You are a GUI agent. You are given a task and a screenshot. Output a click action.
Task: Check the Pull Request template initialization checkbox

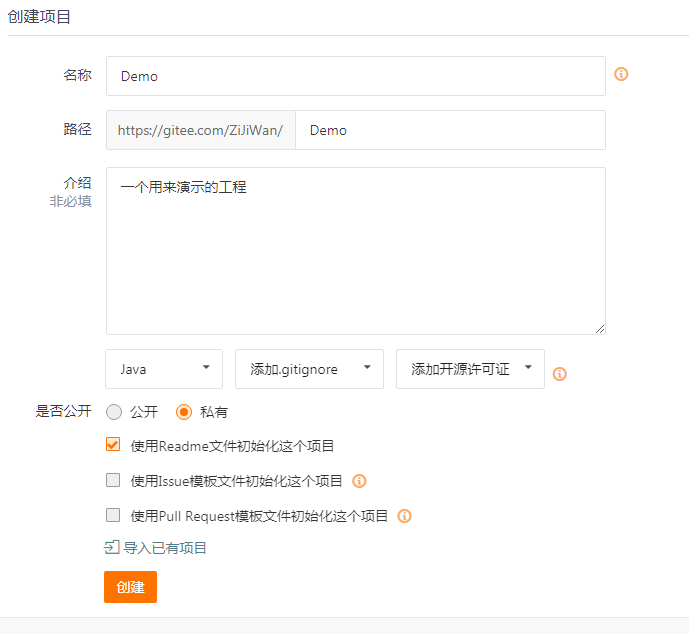[113, 514]
